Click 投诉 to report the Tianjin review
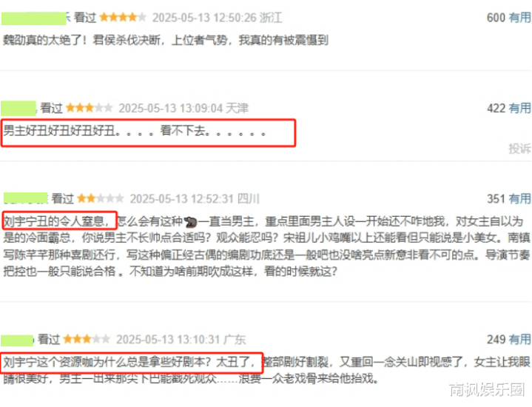Screen dimensions: 532x407 tap(519, 148)
